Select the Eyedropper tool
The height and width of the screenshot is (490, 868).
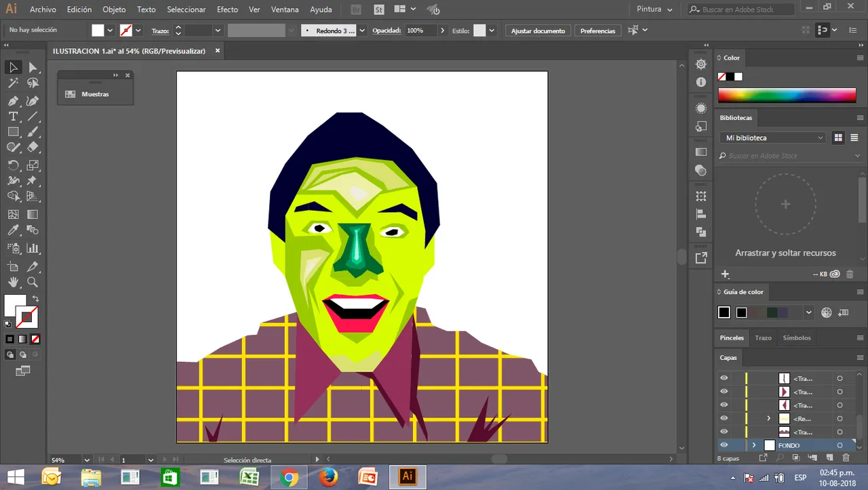point(13,230)
